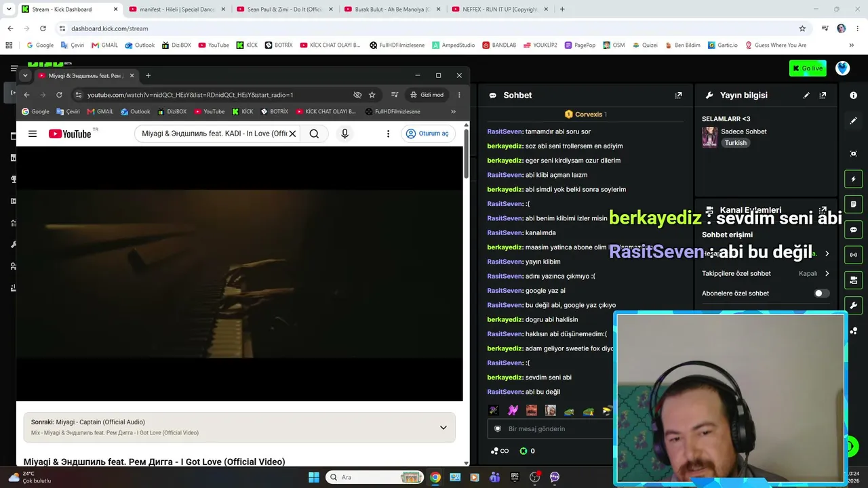Open the Kick account avatar menu
868x488 pixels.
[x=842, y=68]
